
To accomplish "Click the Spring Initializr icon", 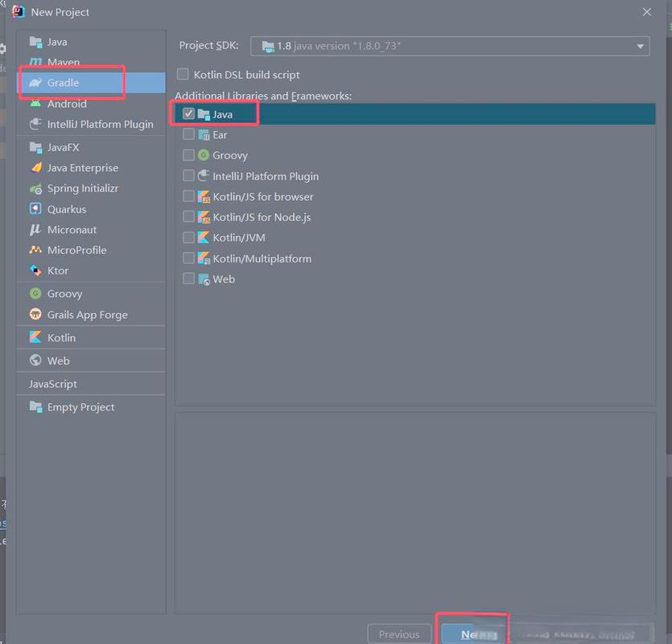I will pos(35,188).
